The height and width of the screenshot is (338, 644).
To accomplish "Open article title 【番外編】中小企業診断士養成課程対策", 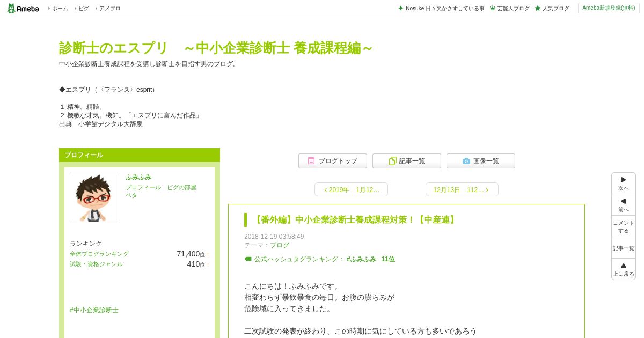I will 355,220.
